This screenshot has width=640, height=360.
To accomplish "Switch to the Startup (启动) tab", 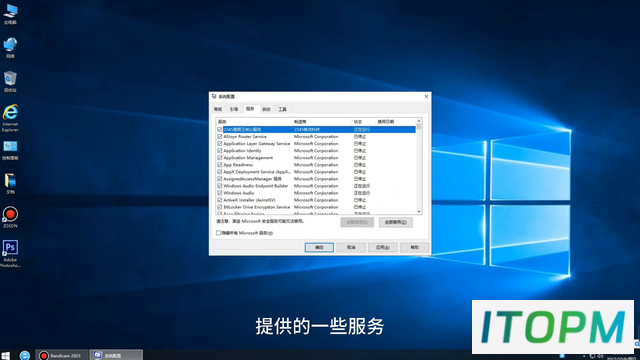I will (x=267, y=109).
